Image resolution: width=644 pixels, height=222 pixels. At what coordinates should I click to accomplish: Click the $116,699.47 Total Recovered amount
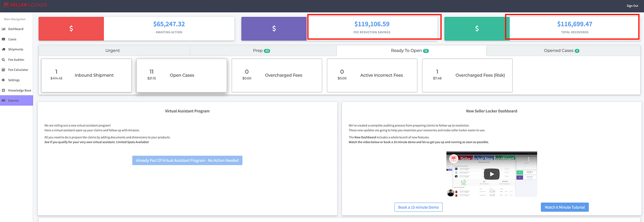point(575,24)
